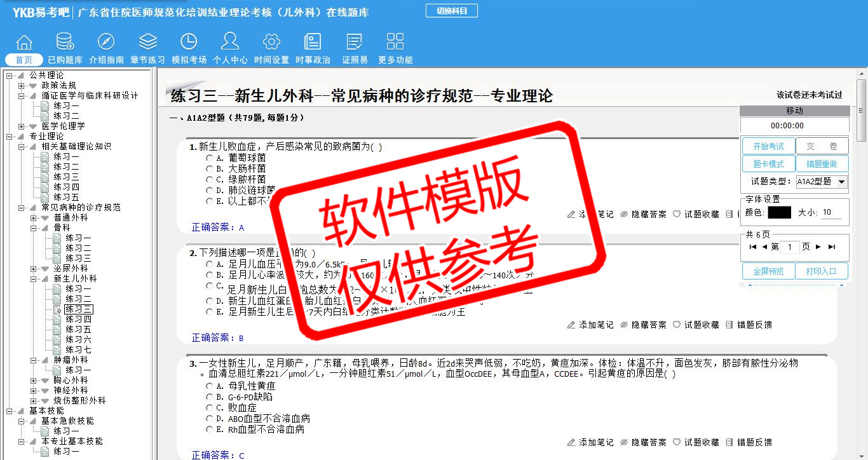
Task: Expand the 普通外科 tree node
Action: click(34, 217)
